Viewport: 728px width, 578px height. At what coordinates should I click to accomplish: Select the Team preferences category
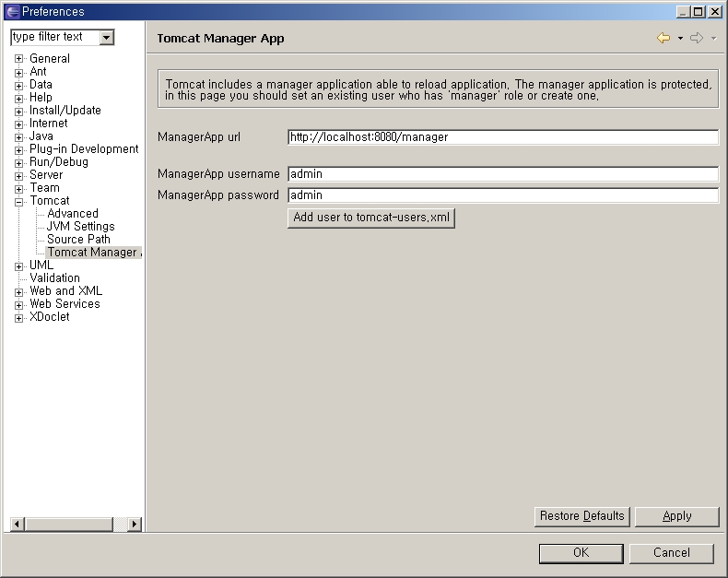44,188
